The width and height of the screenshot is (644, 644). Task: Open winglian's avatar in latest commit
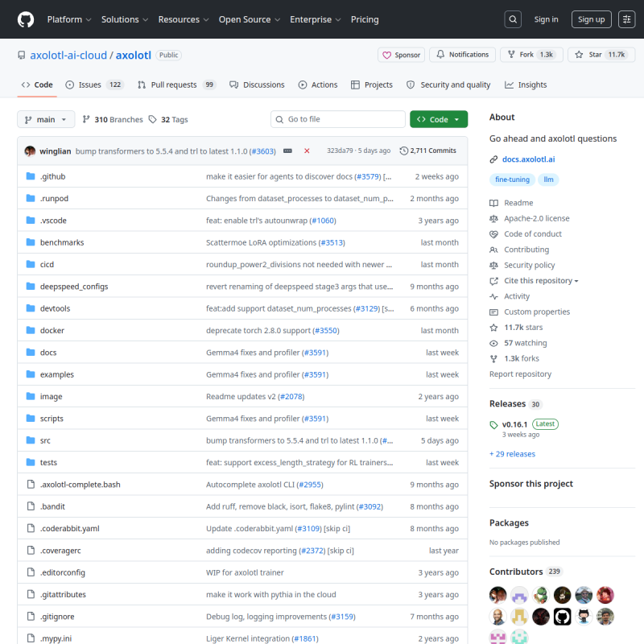[30, 151]
